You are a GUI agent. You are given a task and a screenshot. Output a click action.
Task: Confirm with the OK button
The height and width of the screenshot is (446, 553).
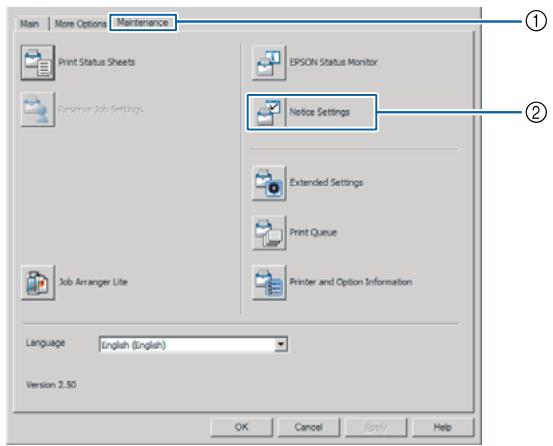coord(242,427)
